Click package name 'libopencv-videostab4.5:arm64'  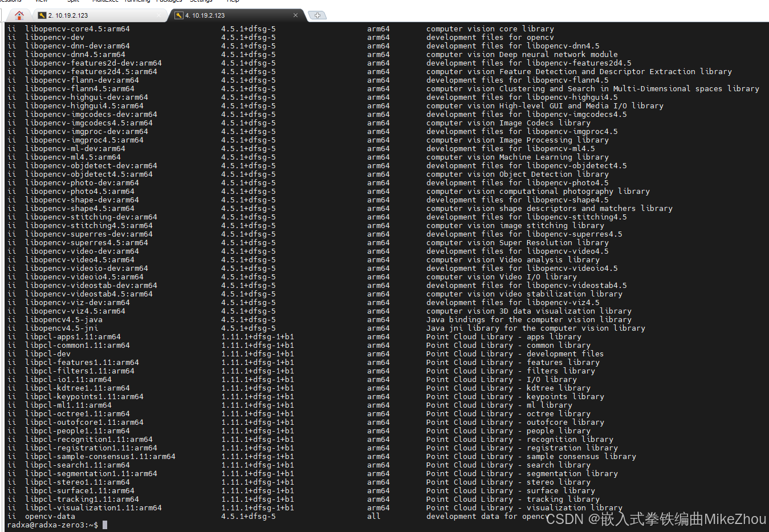[x=89, y=294]
